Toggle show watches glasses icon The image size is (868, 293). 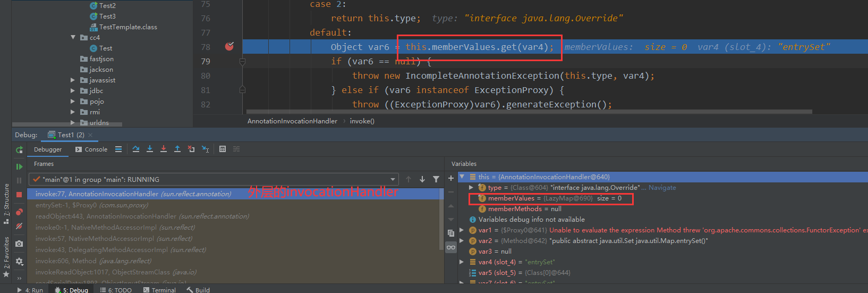pos(451,247)
